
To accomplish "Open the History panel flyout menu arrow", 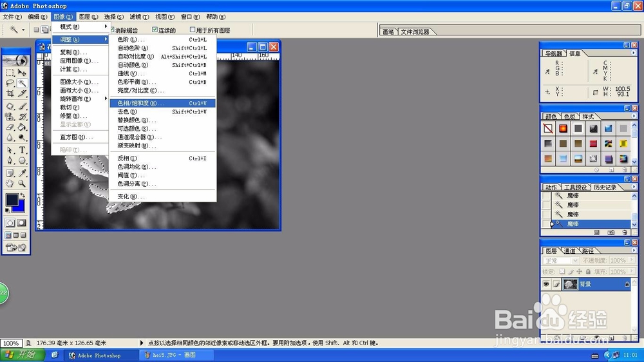I will [633, 187].
